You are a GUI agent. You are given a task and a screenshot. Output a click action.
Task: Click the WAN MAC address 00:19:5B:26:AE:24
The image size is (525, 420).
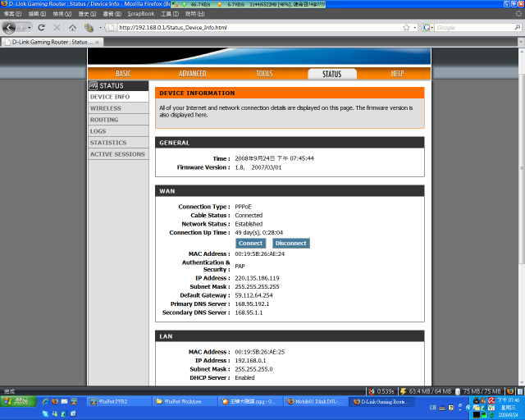pos(259,253)
